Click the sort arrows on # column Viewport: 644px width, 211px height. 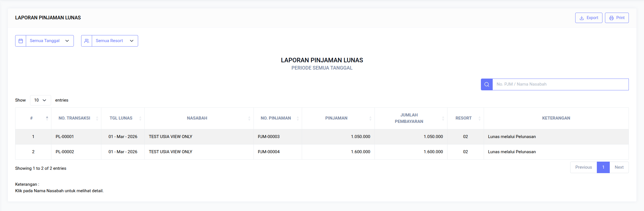(x=47, y=118)
